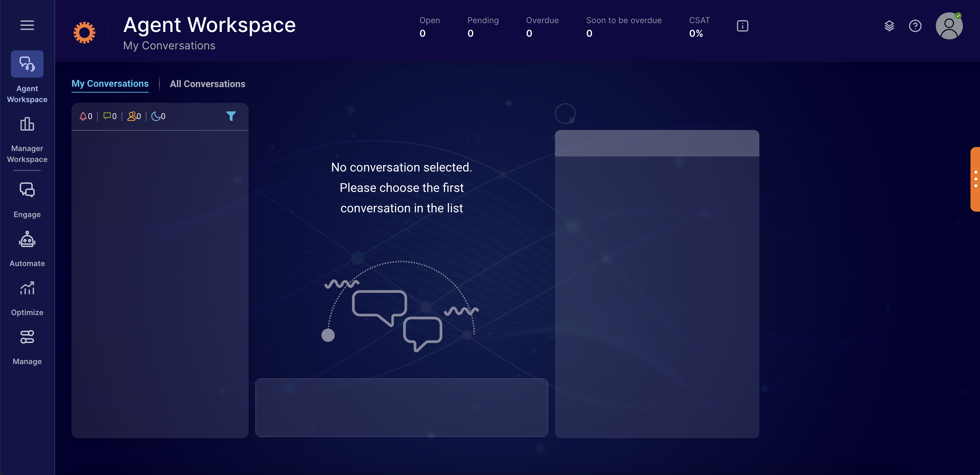The width and height of the screenshot is (980, 475).
Task: Open the conversation filter funnel
Action: point(231,116)
